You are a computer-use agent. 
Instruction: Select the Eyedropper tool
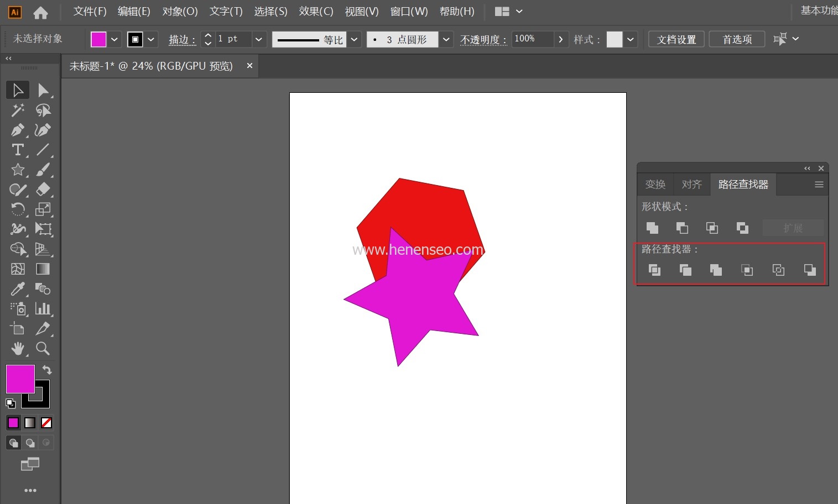18,289
